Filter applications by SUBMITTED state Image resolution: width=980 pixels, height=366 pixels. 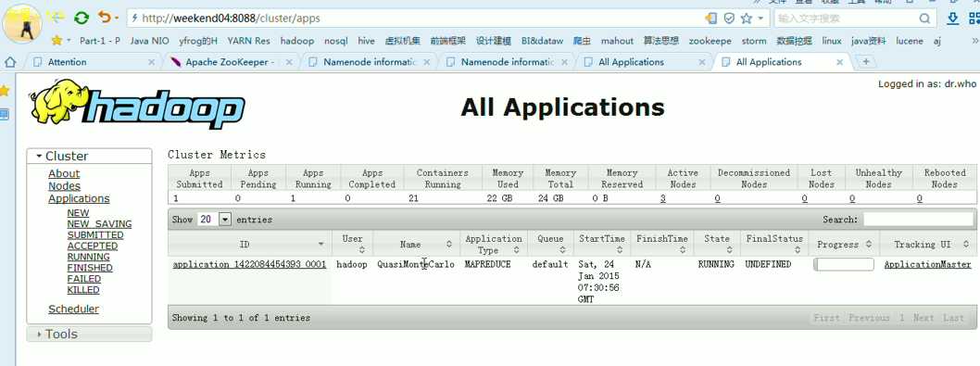click(95, 235)
